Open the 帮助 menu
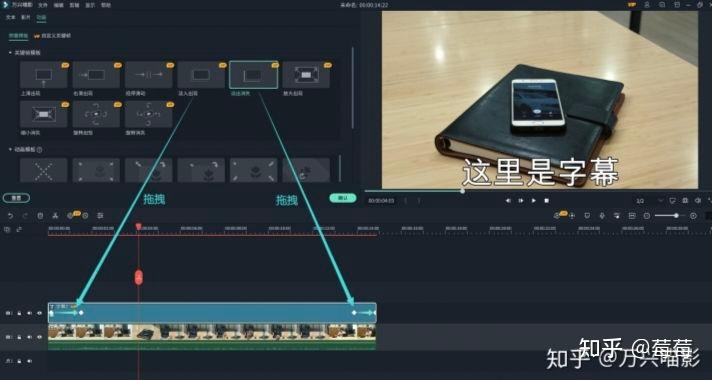712x380 pixels. coord(105,5)
